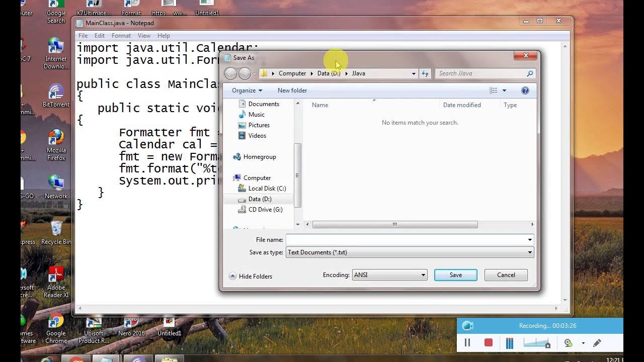Click the Google Search desktop shortcut
The height and width of the screenshot is (362, 644).
click(56, 13)
